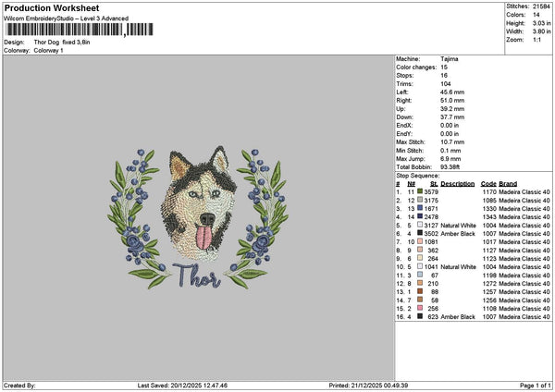Click thread code "1330" in stop 3
This screenshot has height=392, width=555.
click(x=489, y=209)
